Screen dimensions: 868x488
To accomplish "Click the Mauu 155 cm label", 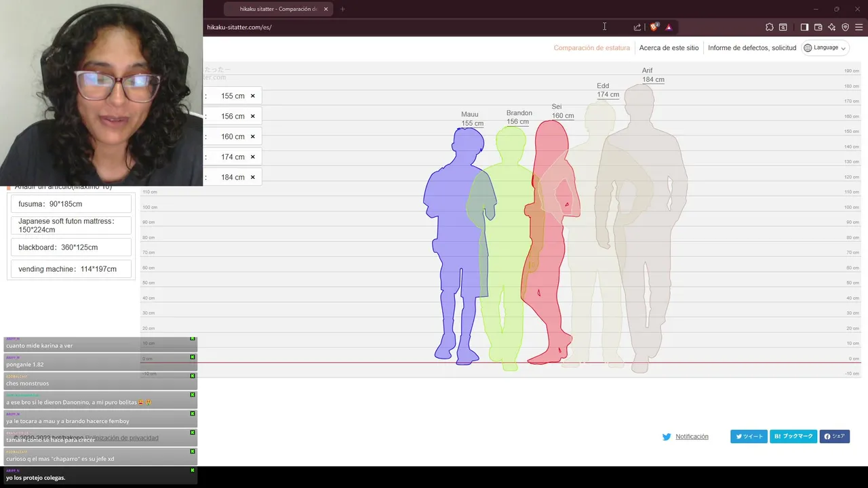I will (x=472, y=119).
